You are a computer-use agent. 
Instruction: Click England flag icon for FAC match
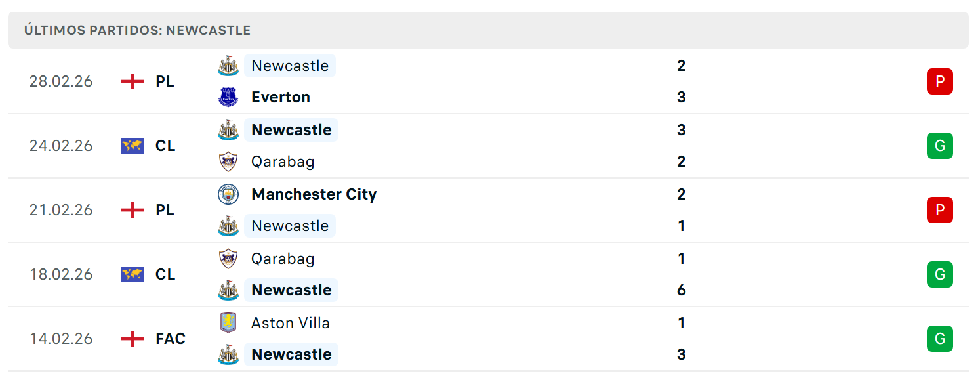click(x=133, y=339)
